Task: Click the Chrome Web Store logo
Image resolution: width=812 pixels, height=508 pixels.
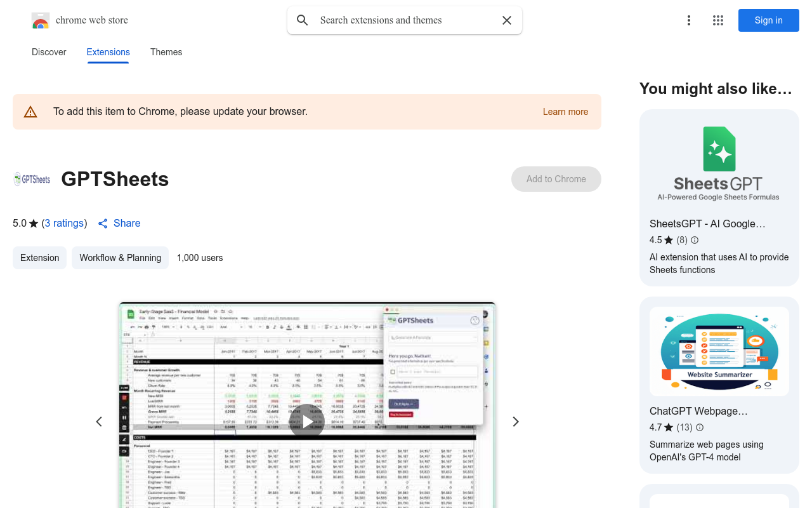Action: 41,20
